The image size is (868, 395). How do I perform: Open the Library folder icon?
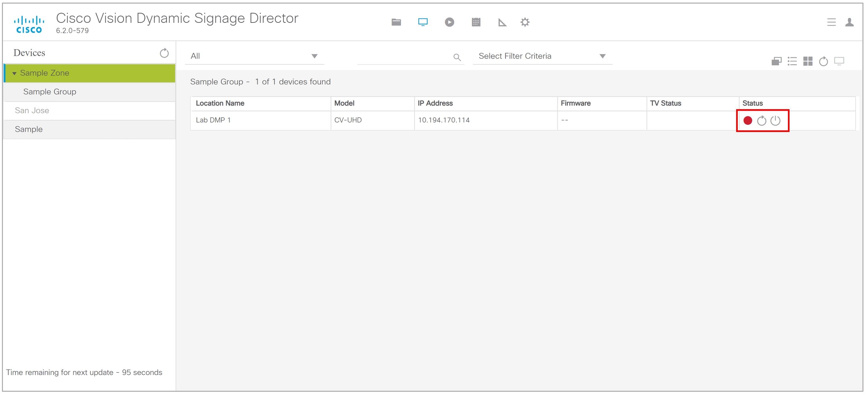click(396, 22)
